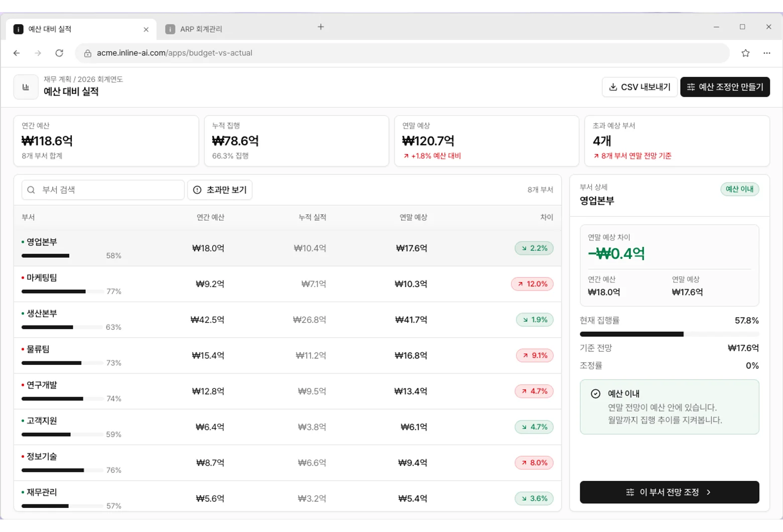Switch to ARP 회계관리 tab
The height and width of the screenshot is (532, 783).
(235, 29)
